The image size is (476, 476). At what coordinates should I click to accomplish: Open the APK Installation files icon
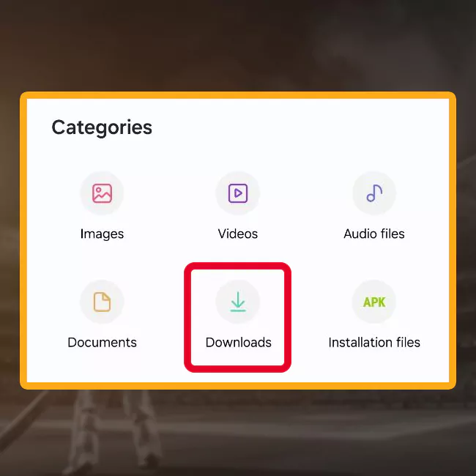pyautogui.click(x=374, y=302)
